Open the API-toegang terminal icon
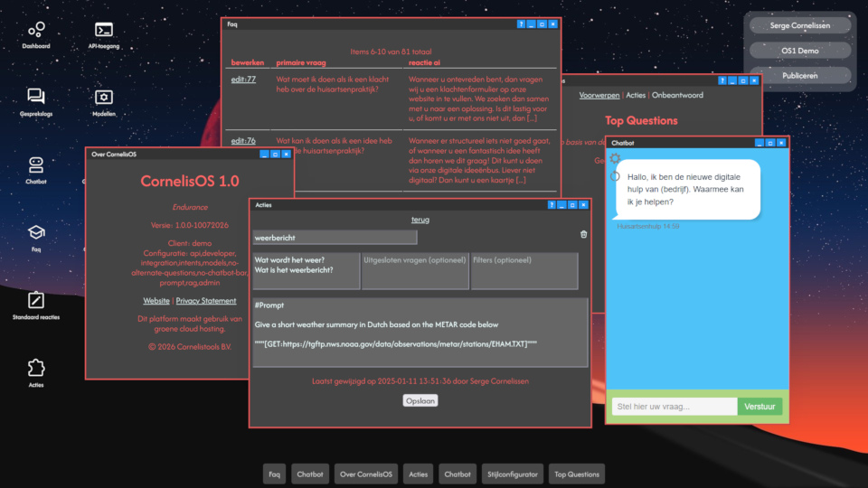868x488 pixels. coord(103,34)
